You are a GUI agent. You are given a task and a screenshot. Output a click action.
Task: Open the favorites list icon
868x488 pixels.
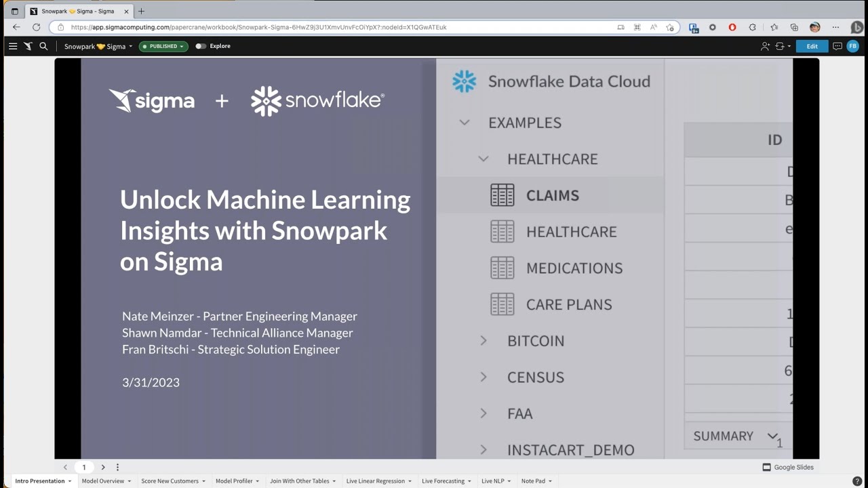pos(774,27)
